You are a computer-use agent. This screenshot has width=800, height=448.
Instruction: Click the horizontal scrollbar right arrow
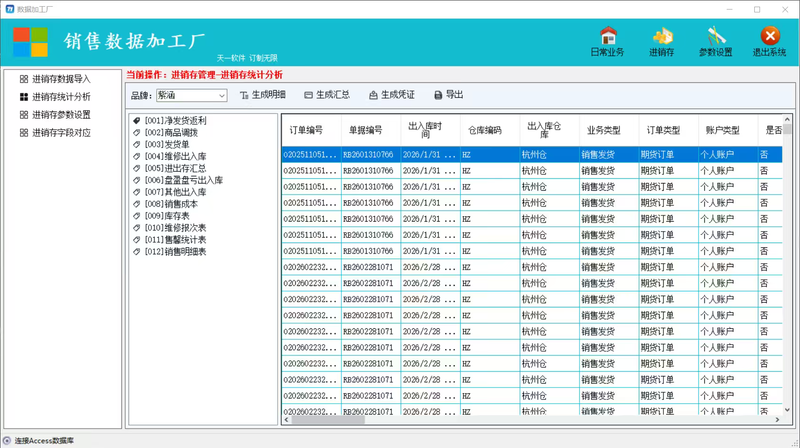(778, 420)
